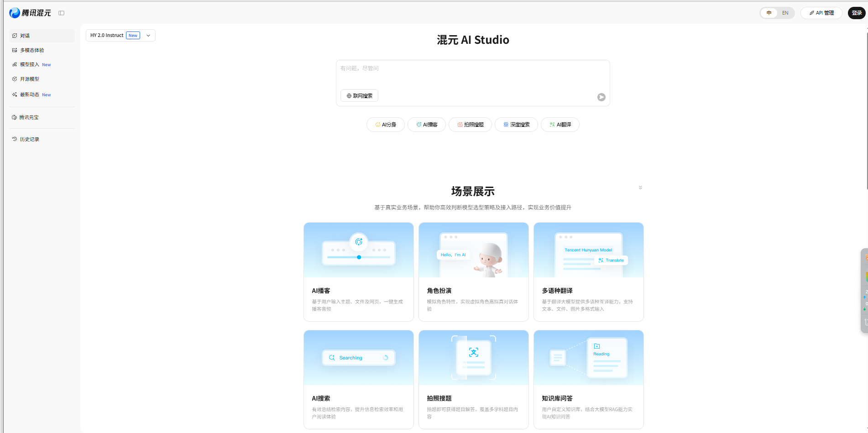This screenshot has height=433, width=868.
Task: Open the AI播客 scene card image
Action: pyautogui.click(x=359, y=250)
